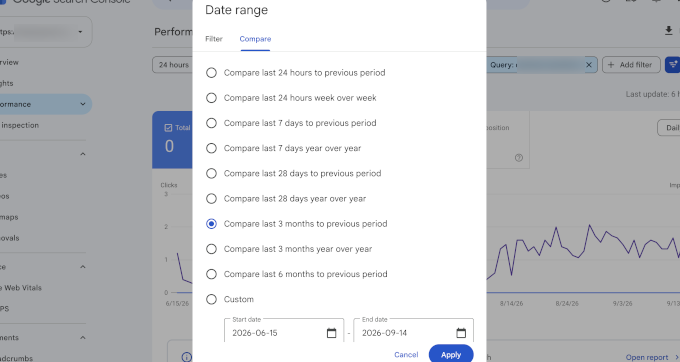Open the Daily granularity dropdown

pyautogui.click(x=669, y=128)
